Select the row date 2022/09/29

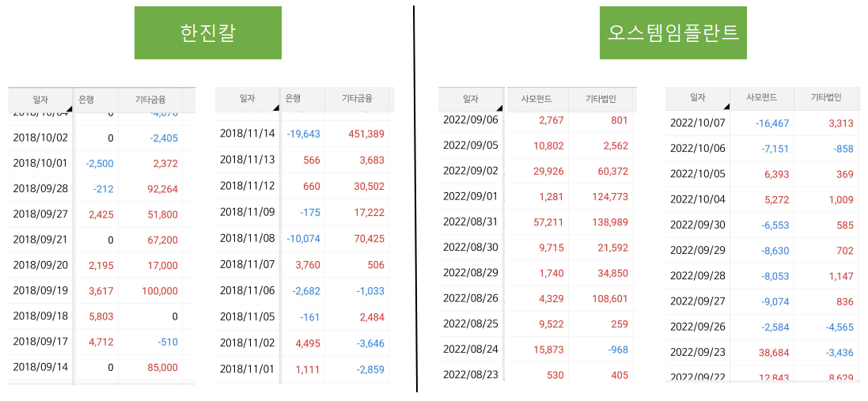(x=698, y=250)
